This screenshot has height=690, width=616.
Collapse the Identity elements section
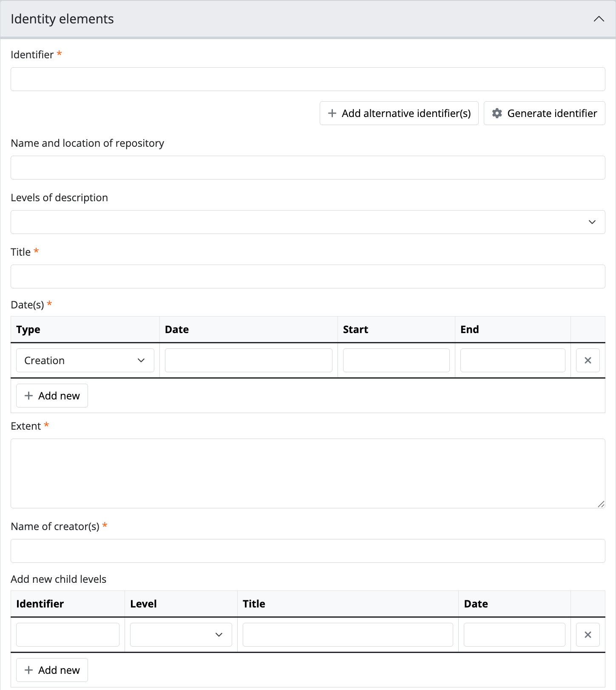coord(599,19)
